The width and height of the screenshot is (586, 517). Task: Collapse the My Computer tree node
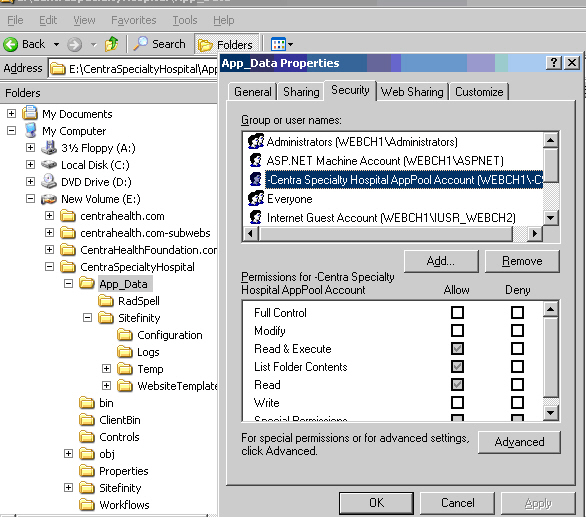coord(11,130)
